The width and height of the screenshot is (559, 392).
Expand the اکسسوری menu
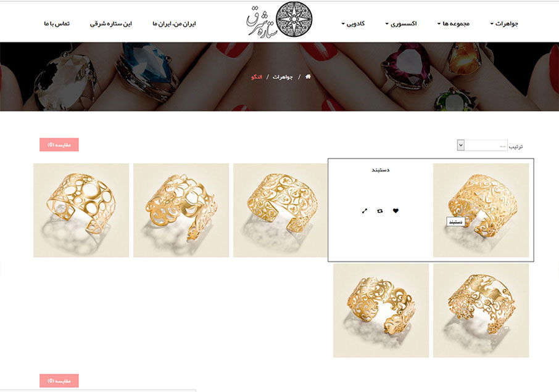[x=401, y=23]
